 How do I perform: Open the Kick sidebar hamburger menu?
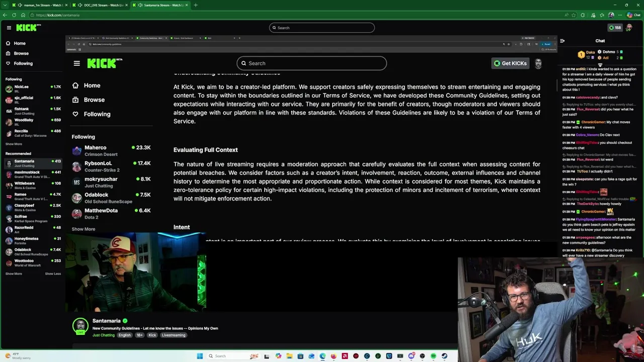pos(9,28)
